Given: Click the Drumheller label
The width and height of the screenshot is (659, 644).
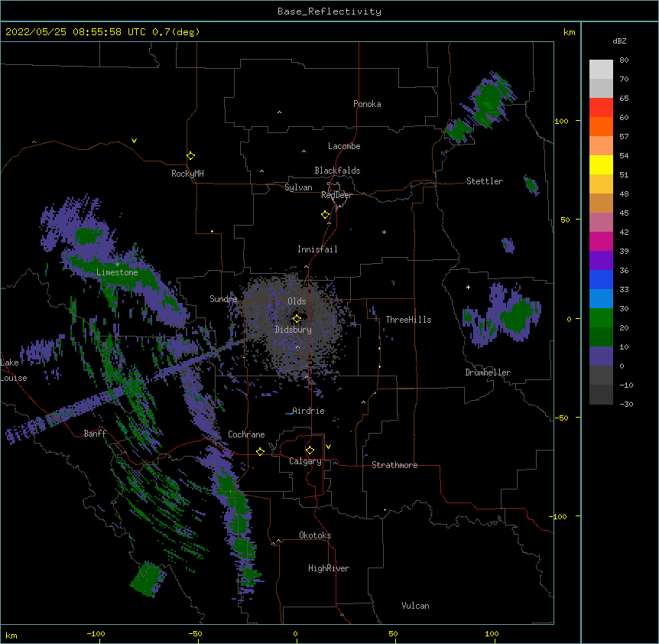Looking at the screenshot, I should click(488, 372).
